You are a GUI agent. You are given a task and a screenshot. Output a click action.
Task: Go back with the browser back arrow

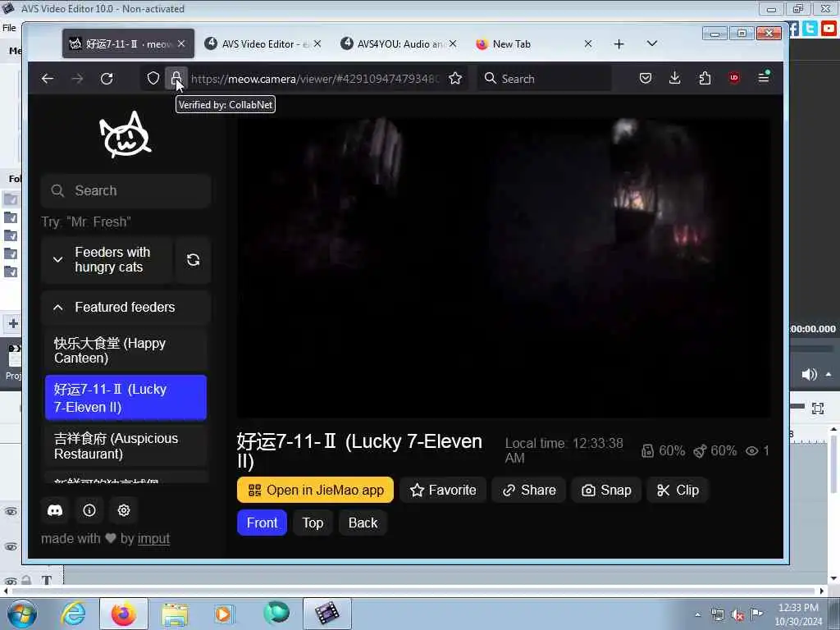[47, 79]
